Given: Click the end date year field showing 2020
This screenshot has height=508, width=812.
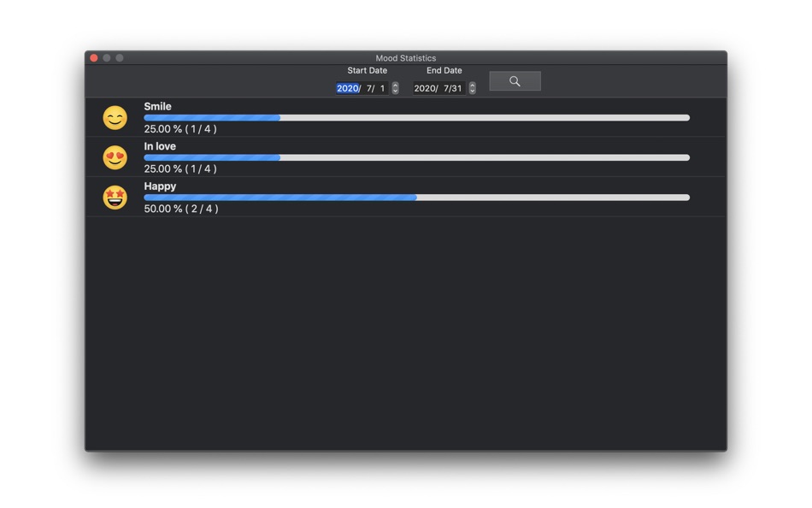Looking at the screenshot, I should pyautogui.click(x=426, y=87).
